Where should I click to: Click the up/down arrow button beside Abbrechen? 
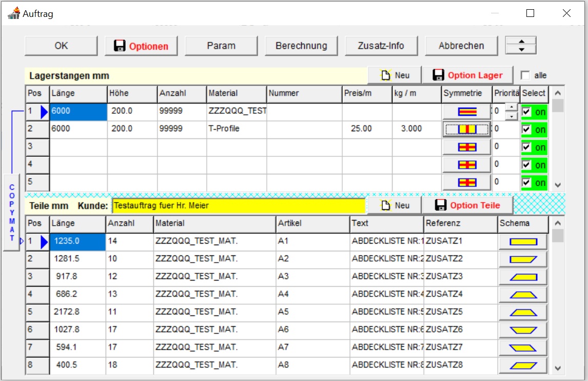click(521, 45)
